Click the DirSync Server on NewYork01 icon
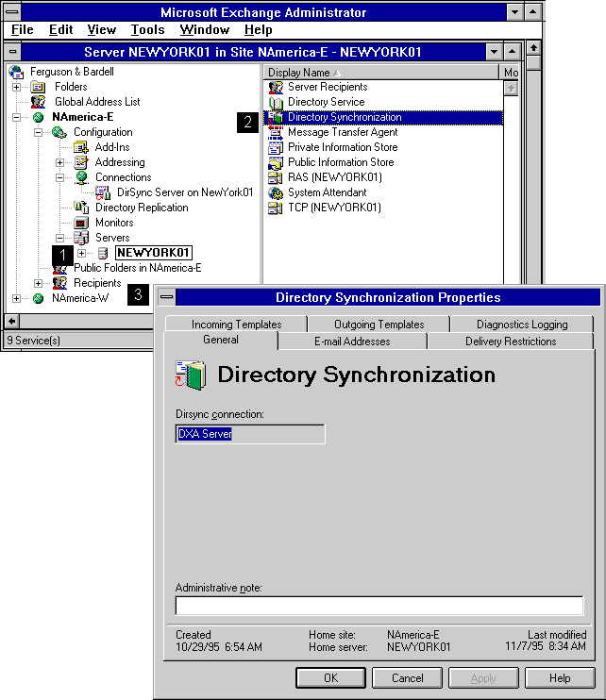The image size is (606, 700). pyautogui.click(x=103, y=192)
